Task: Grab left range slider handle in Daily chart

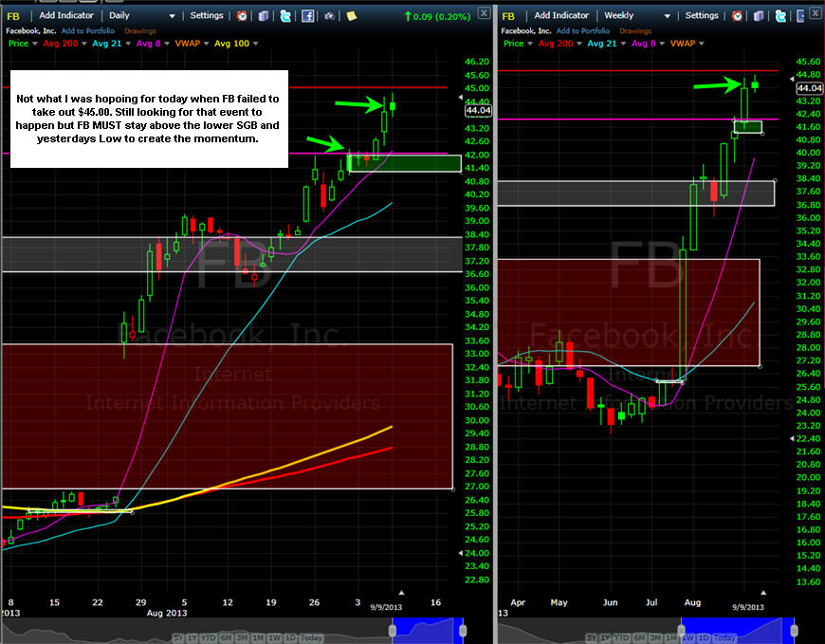Action: (x=393, y=631)
